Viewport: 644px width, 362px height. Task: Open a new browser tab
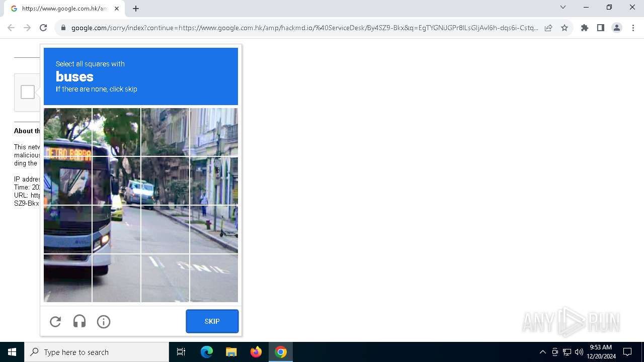point(136,9)
